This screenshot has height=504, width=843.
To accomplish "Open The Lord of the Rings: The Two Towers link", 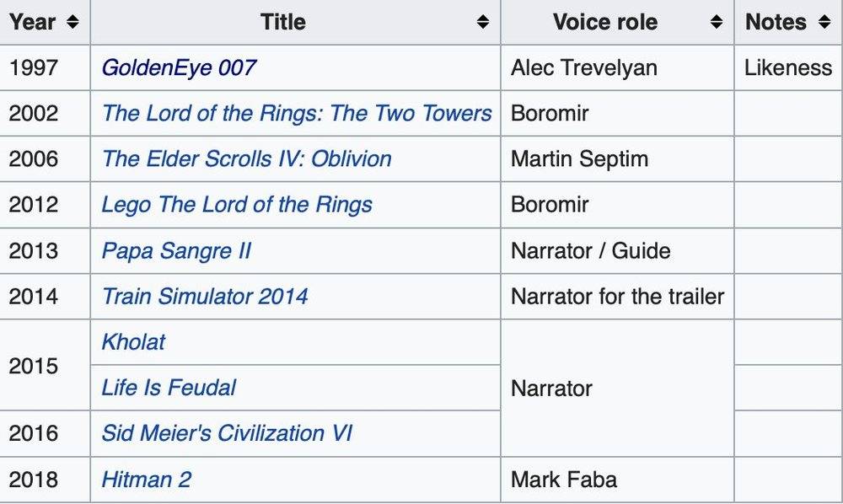I will click(x=297, y=114).
